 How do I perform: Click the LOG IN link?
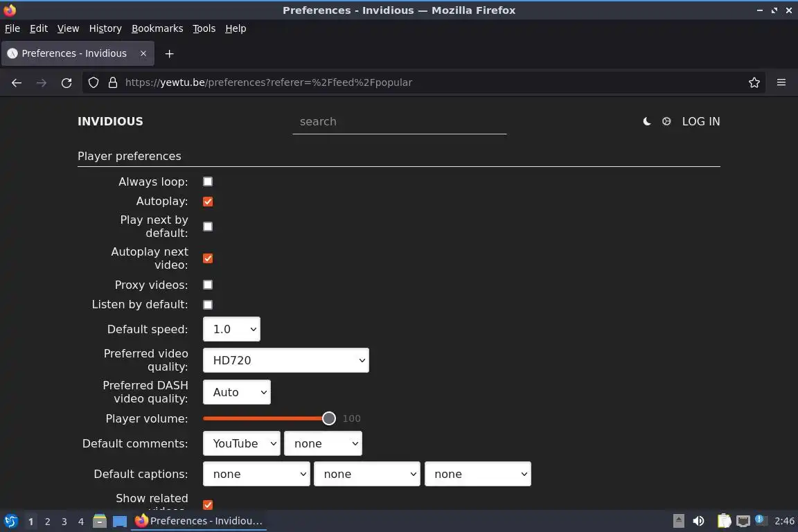click(x=701, y=121)
